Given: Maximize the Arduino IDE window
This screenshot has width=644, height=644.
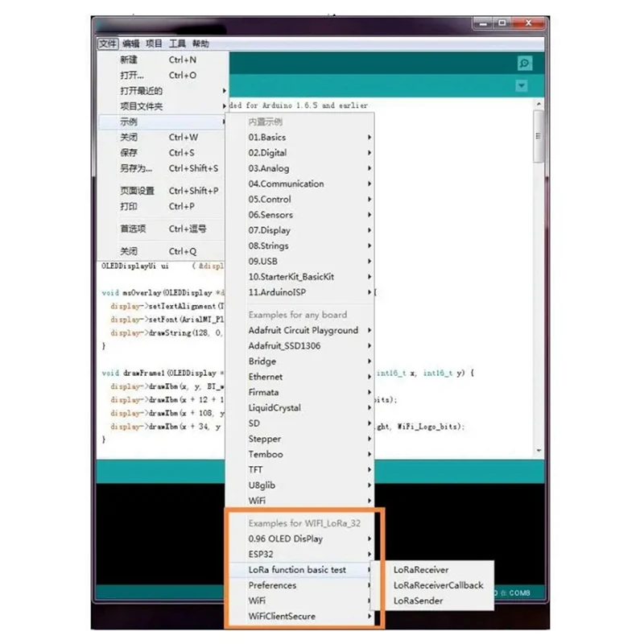Looking at the screenshot, I should pos(502,23).
